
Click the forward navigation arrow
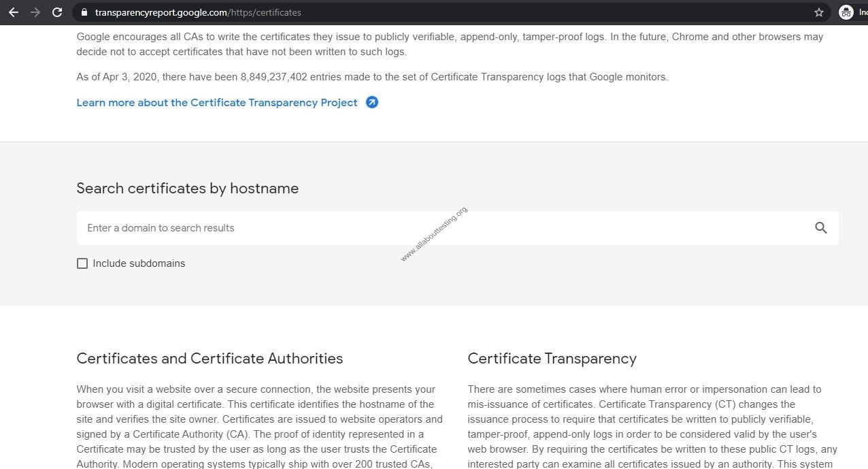[35, 12]
